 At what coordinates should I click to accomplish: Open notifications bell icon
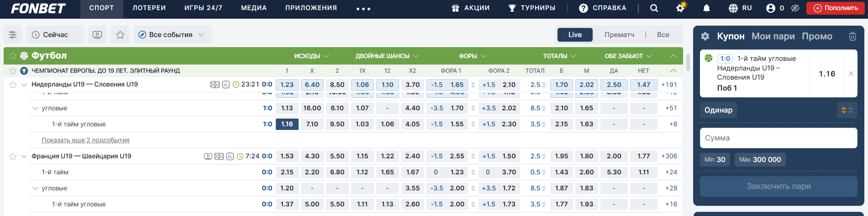[x=706, y=8]
